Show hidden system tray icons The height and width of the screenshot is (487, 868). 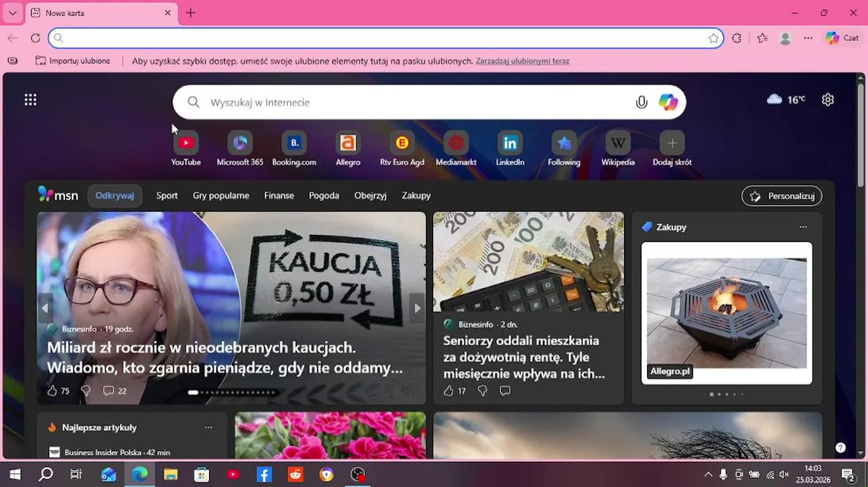(708, 475)
